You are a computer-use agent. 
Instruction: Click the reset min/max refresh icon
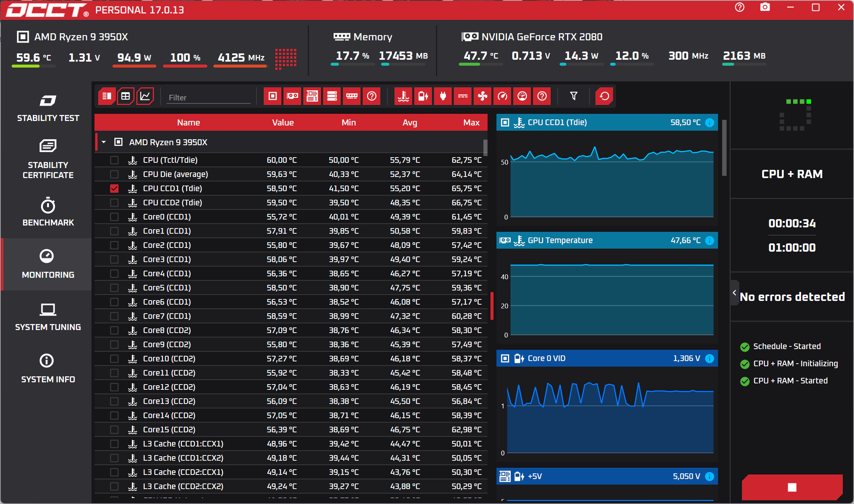(x=604, y=96)
